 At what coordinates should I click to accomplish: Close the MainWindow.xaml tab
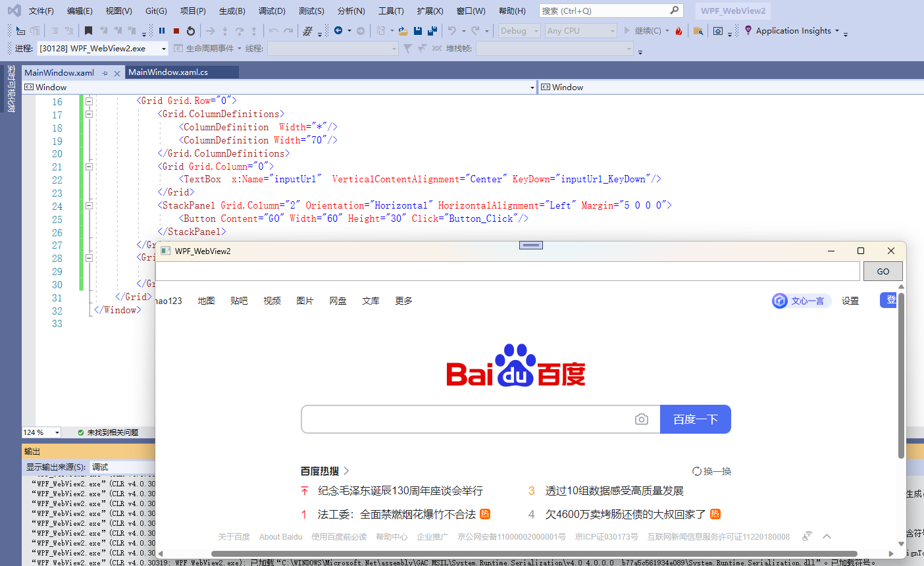click(x=117, y=73)
